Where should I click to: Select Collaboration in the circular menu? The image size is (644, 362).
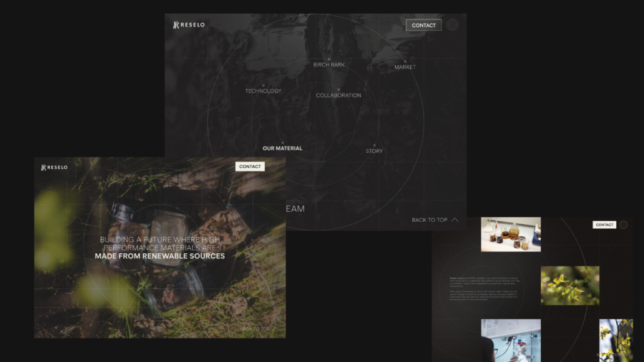click(338, 96)
